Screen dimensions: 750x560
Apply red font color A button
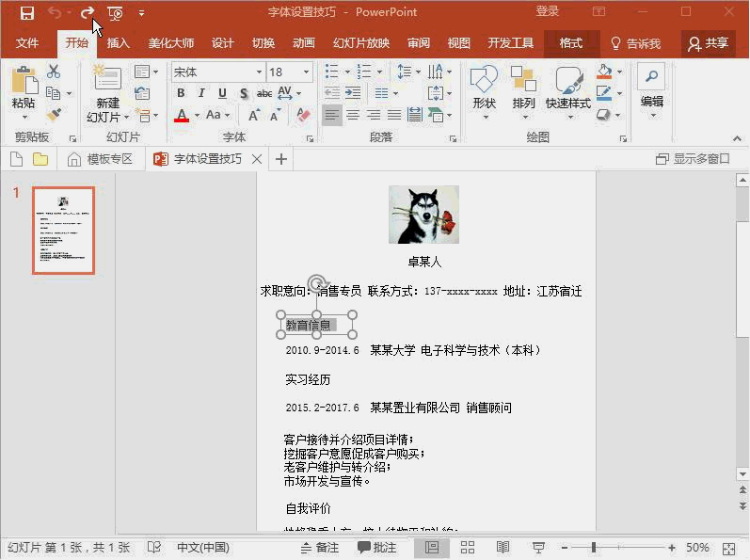(x=182, y=115)
